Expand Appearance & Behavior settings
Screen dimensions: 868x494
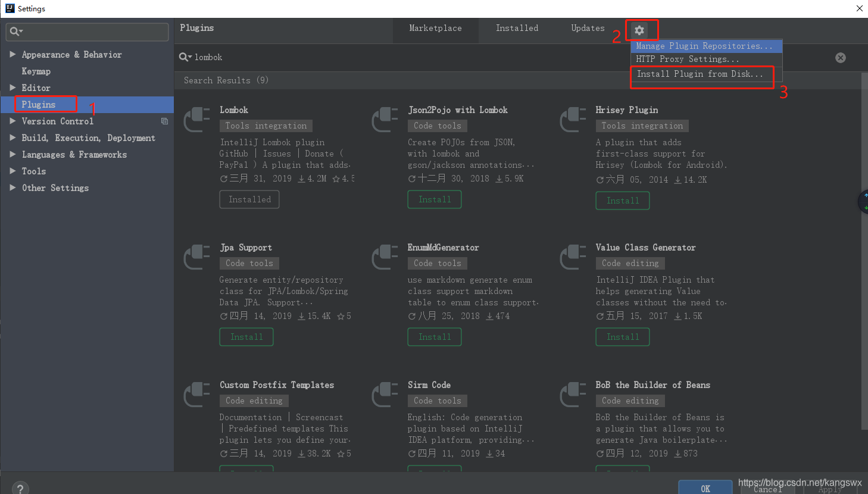coord(13,54)
